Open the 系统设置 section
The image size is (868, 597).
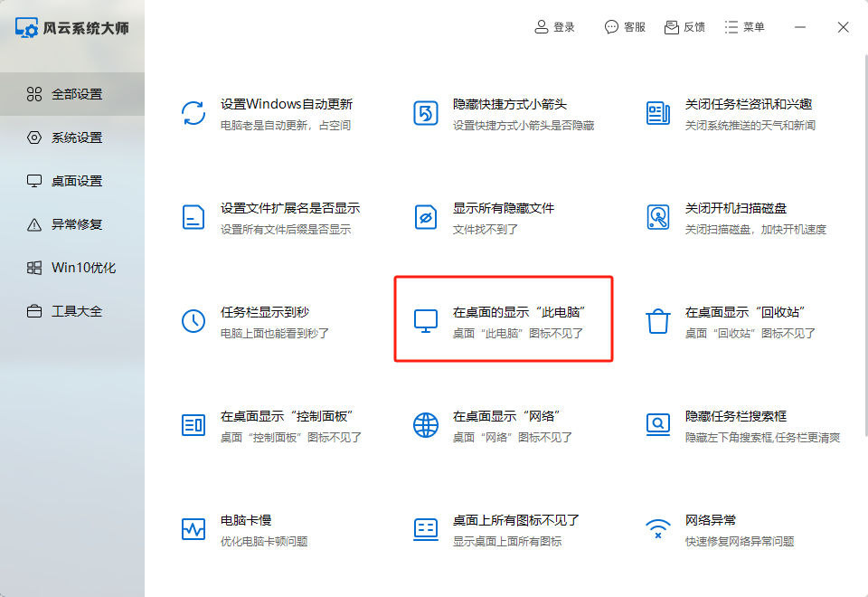click(72, 137)
